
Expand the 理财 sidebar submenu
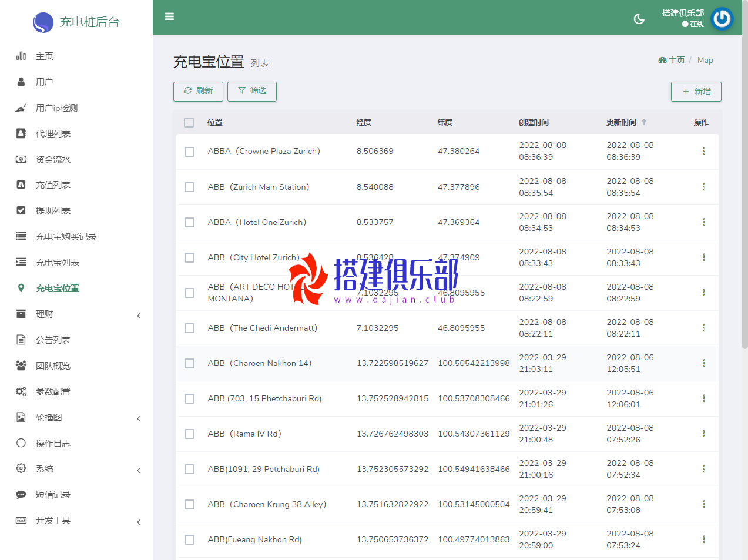[139, 316]
